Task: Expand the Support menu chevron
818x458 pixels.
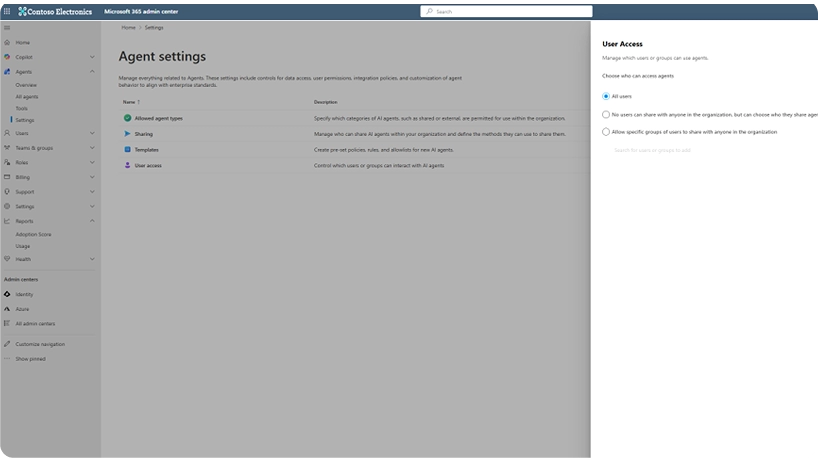Action: [x=92, y=191]
